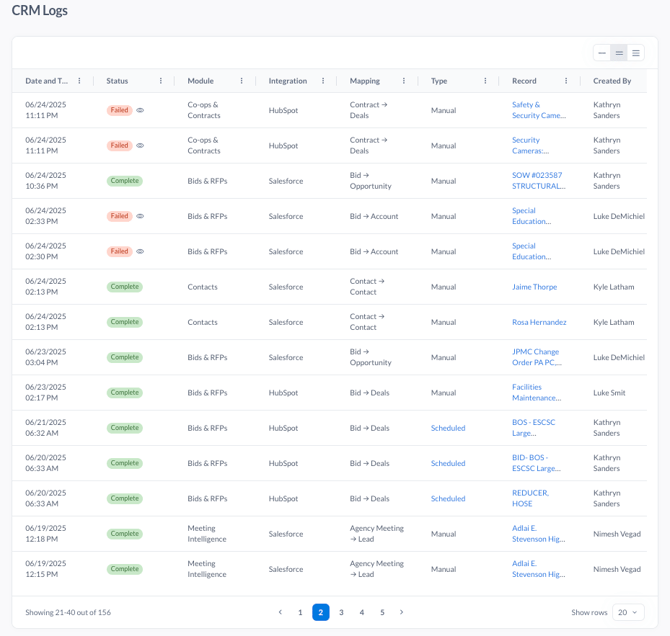The height and width of the screenshot is (636, 670).
Task: Go to next page using right chevron
Action: pos(401,612)
